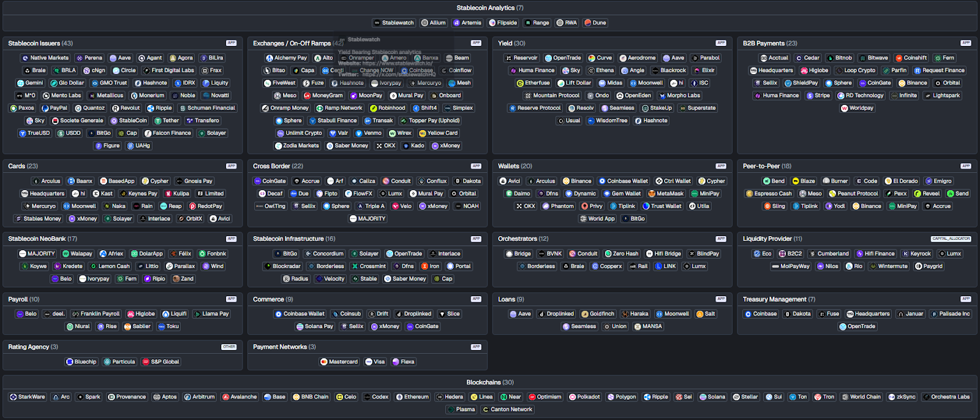Open the stablewatch.io website link in tooltip
The image size is (980, 420).
398,63
